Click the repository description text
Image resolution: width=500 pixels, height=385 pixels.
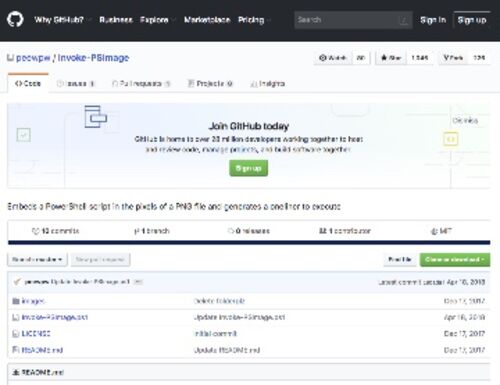[x=174, y=206]
